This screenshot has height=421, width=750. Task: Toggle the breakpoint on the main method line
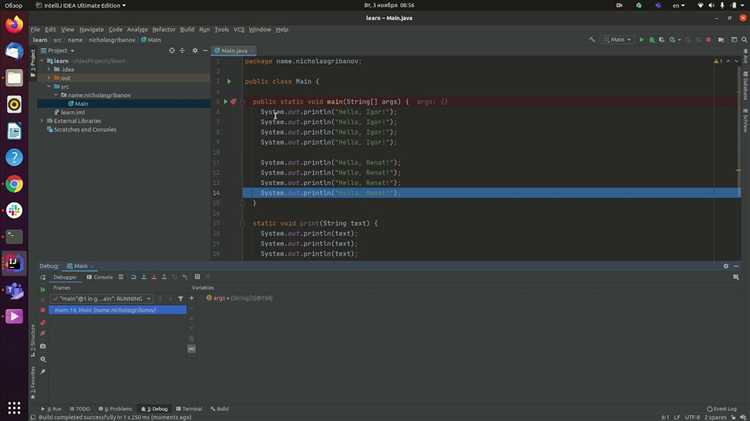[234, 102]
